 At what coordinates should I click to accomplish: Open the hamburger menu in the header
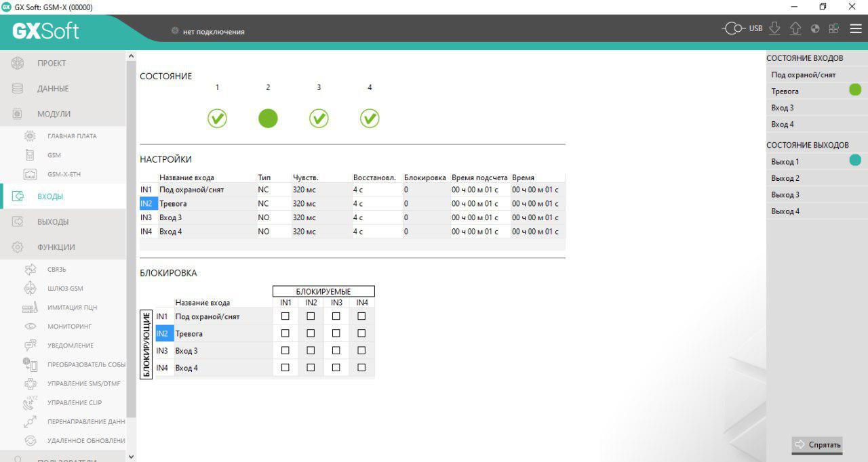(856, 29)
